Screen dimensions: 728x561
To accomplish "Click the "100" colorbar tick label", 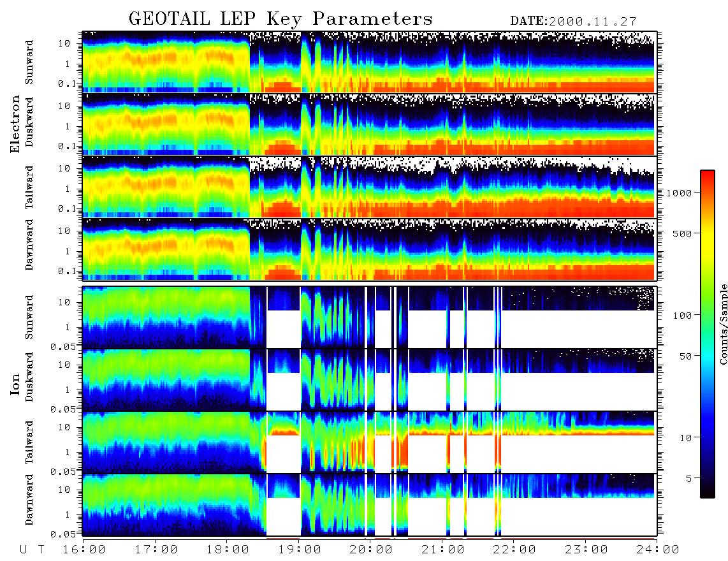I will coord(683,316).
